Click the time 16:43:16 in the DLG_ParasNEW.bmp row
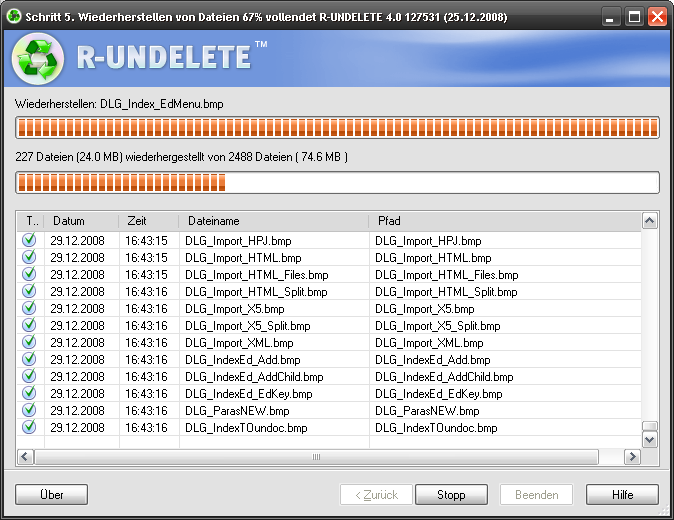The width and height of the screenshot is (674, 520). click(146, 411)
